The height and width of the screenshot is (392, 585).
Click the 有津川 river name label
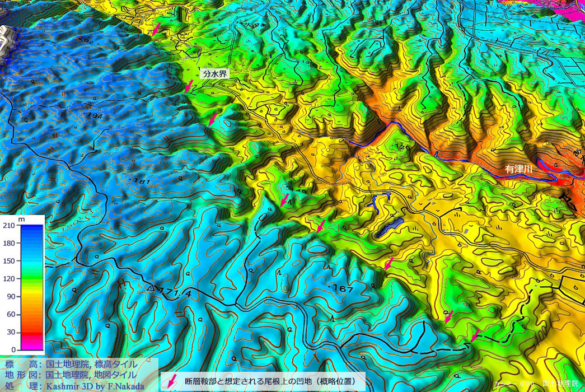pos(519,168)
